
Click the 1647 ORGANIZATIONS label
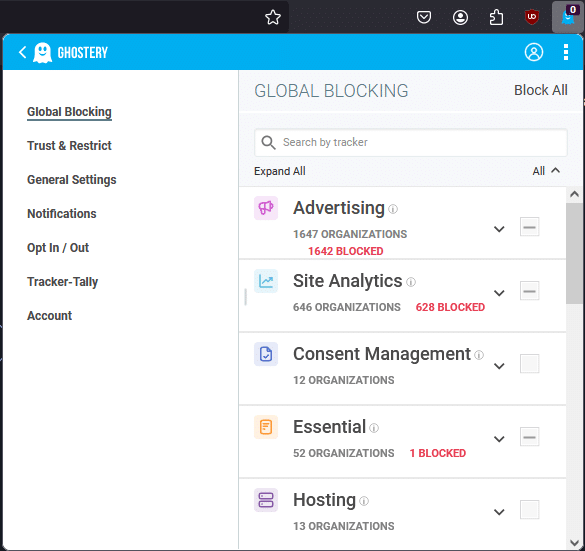point(350,234)
